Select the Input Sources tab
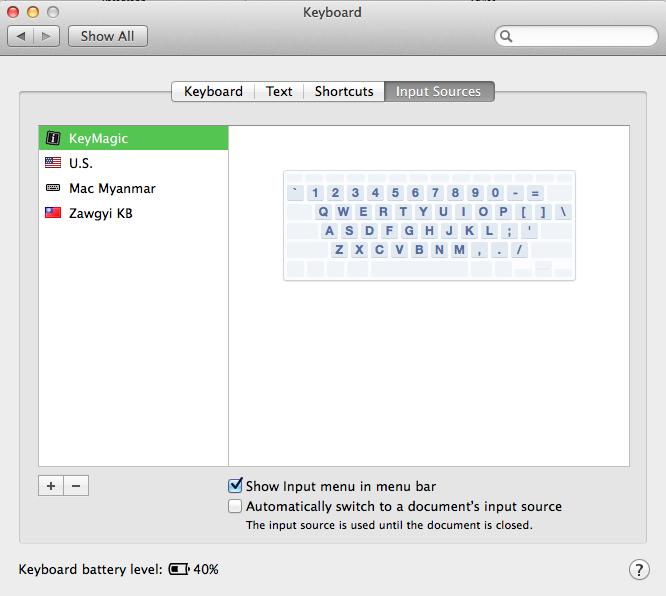Image resolution: width=666 pixels, height=596 pixels. 439,91
